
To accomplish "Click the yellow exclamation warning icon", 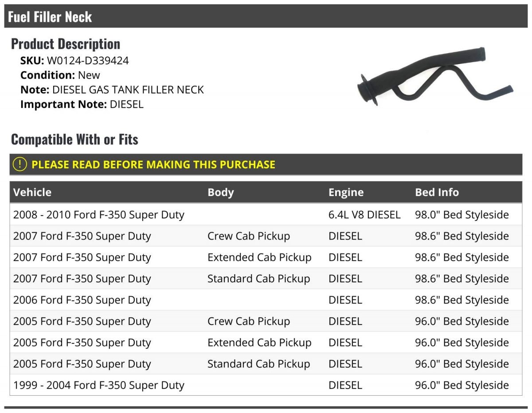I will point(20,164).
